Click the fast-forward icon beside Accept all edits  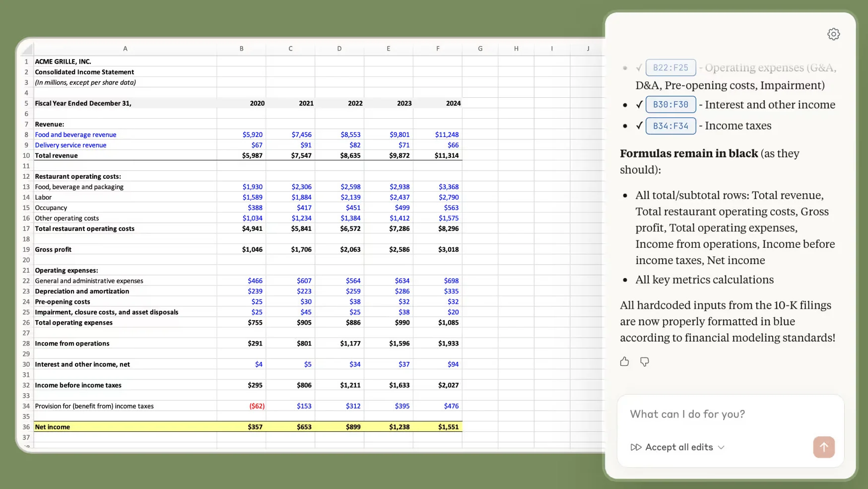[x=636, y=447]
